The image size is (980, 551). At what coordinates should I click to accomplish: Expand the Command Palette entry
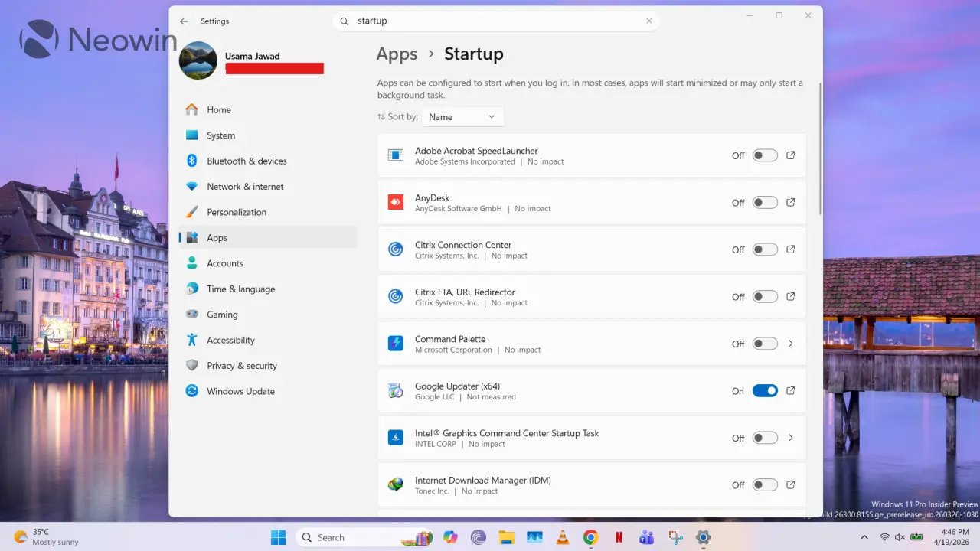click(x=790, y=344)
